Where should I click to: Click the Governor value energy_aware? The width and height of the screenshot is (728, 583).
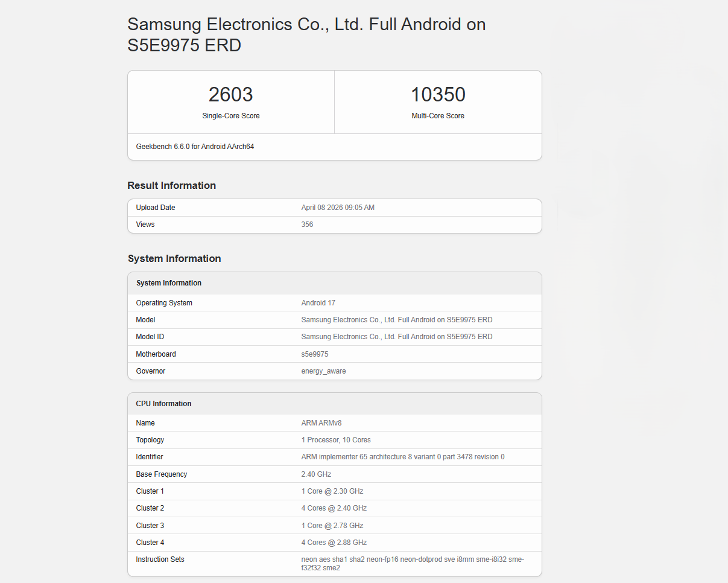pos(323,371)
